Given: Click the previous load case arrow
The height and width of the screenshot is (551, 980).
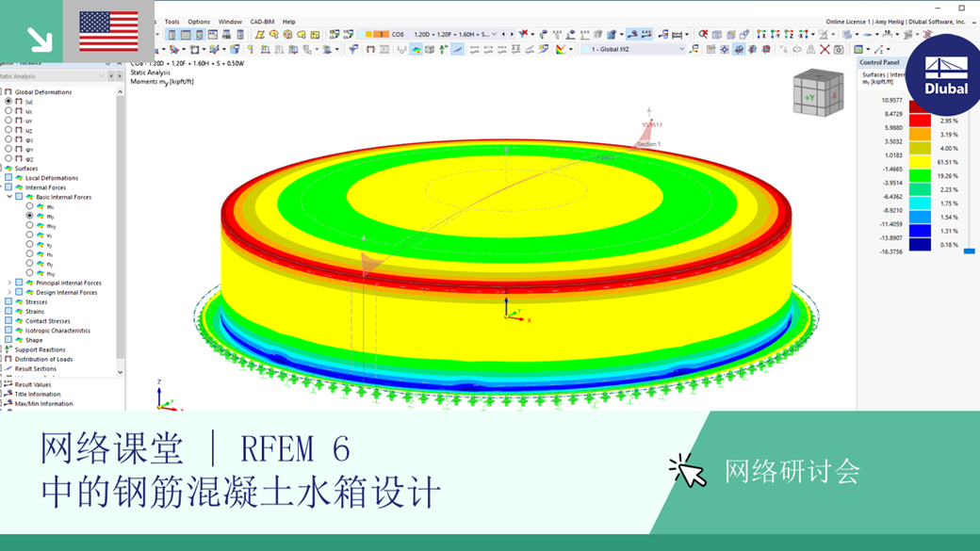Looking at the screenshot, I should click(x=504, y=34).
